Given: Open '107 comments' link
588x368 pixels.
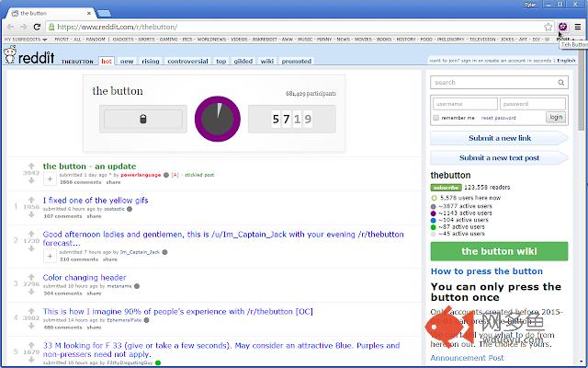Looking at the screenshot, I should click(62, 216).
